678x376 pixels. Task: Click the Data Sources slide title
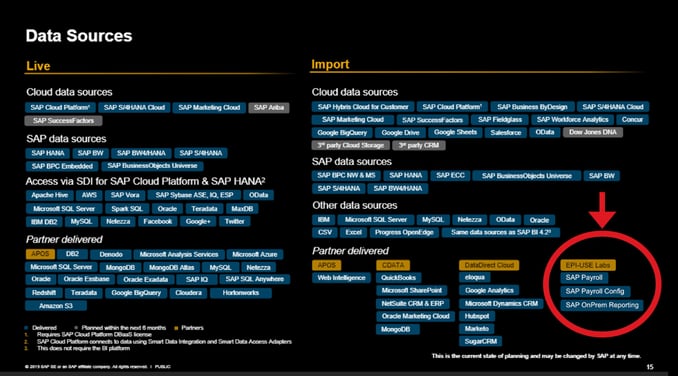click(79, 36)
